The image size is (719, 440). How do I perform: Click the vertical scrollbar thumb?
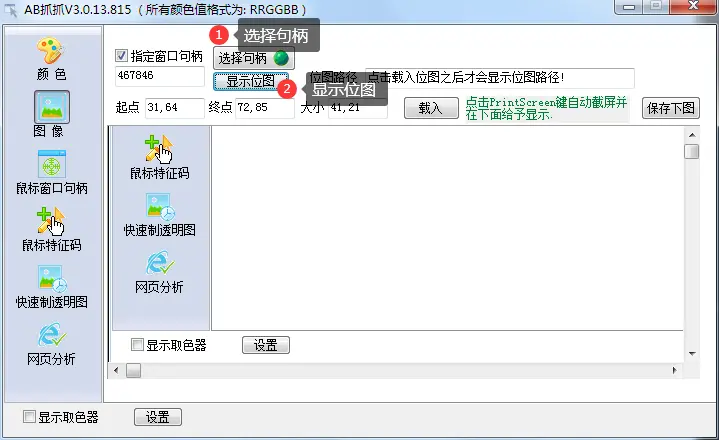coord(691,151)
